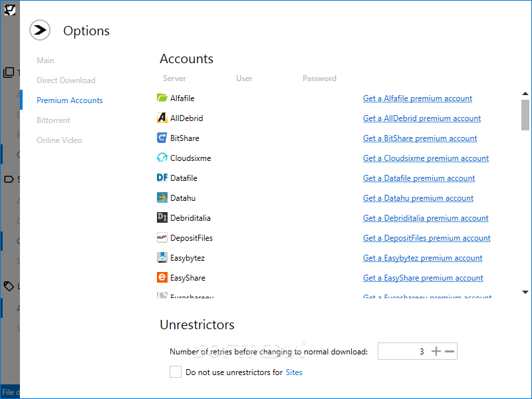Click the Sites link for unrestrictors

[294, 372]
